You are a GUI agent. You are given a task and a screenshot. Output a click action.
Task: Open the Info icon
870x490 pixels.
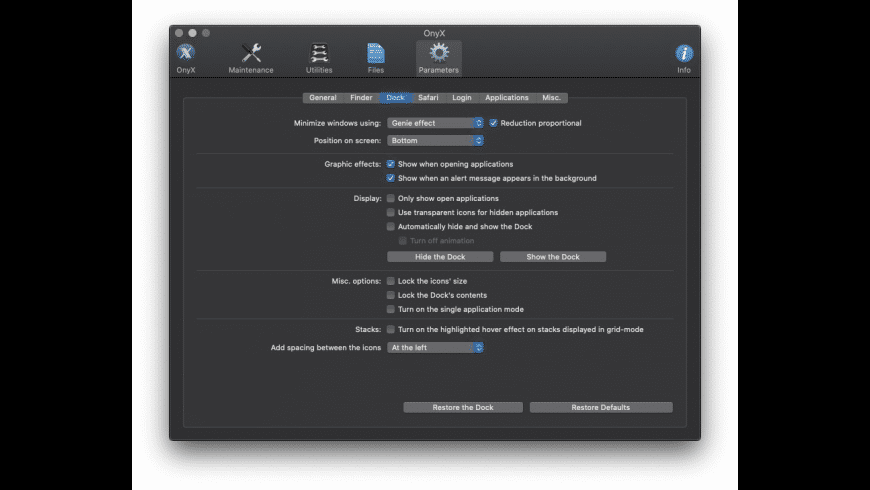pyautogui.click(x=684, y=58)
